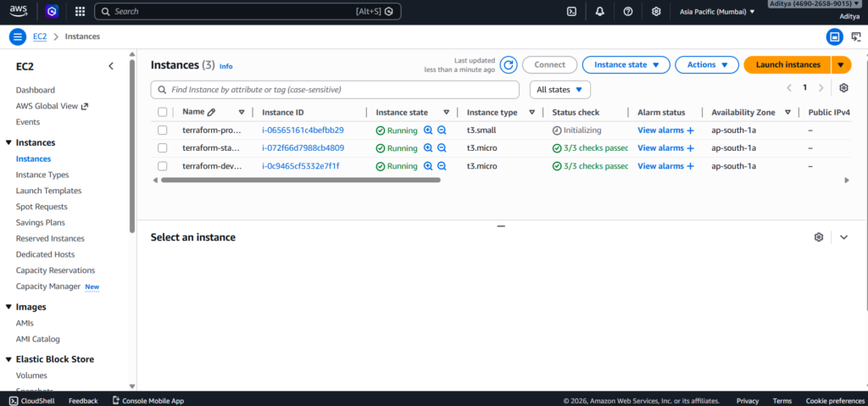Open instance ID link i-0c9465cf5332e7f1f
Screen dimensions: 868x406
[x=300, y=166]
